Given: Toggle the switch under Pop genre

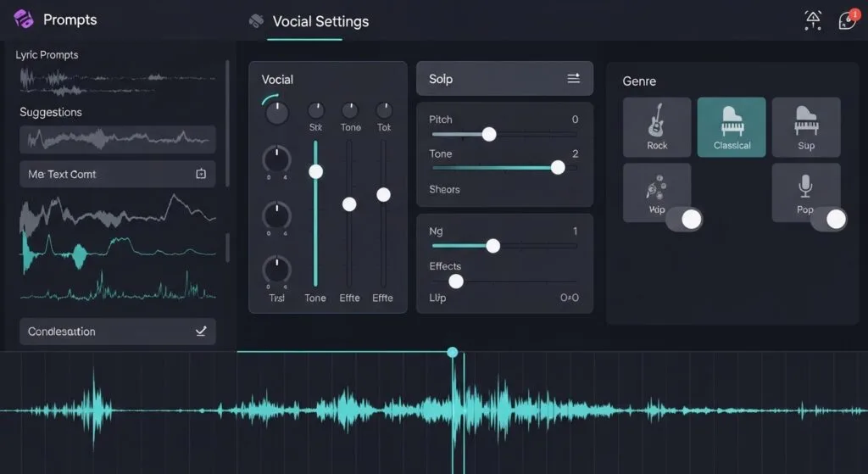Looking at the screenshot, I should point(829,220).
